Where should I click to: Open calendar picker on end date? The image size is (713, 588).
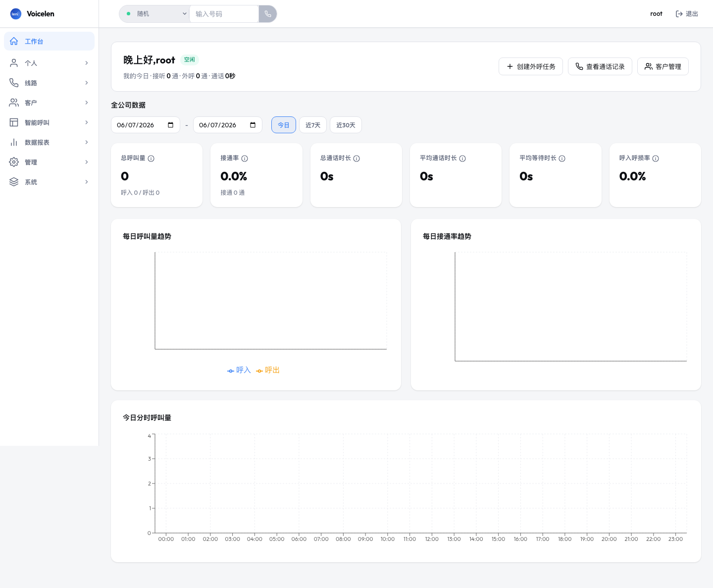point(253,125)
